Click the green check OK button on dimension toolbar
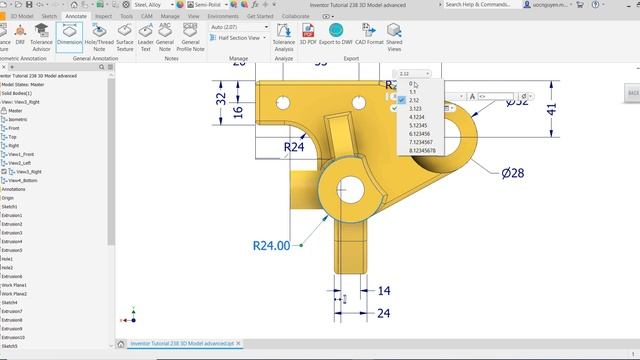This screenshot has width=640, height=360. (394, 108)
